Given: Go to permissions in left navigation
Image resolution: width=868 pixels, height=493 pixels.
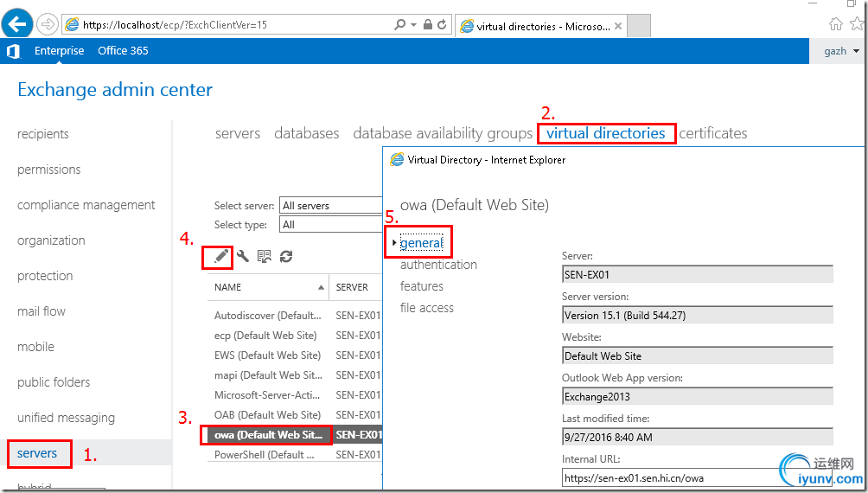Looking at the screenshot, I should coord(48,170).
